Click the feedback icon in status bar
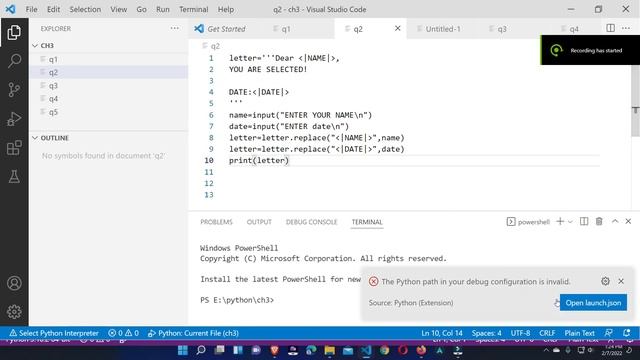The image size is (640, 360). [x=609, y=333]
